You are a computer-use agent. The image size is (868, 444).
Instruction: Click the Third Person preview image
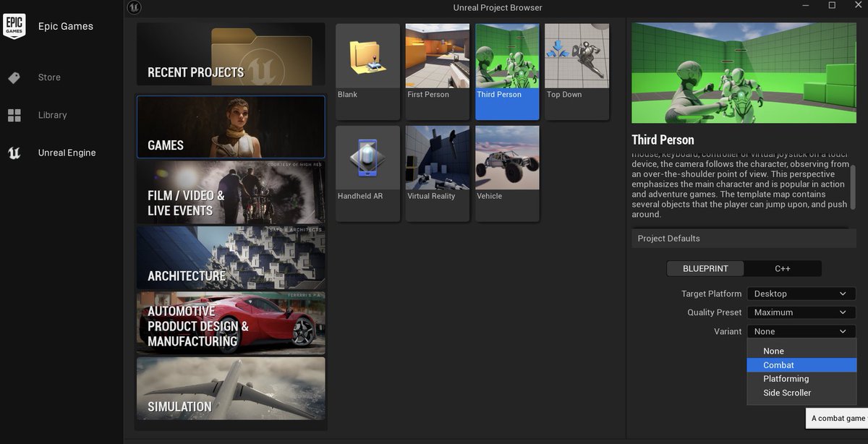click(744, 73)
